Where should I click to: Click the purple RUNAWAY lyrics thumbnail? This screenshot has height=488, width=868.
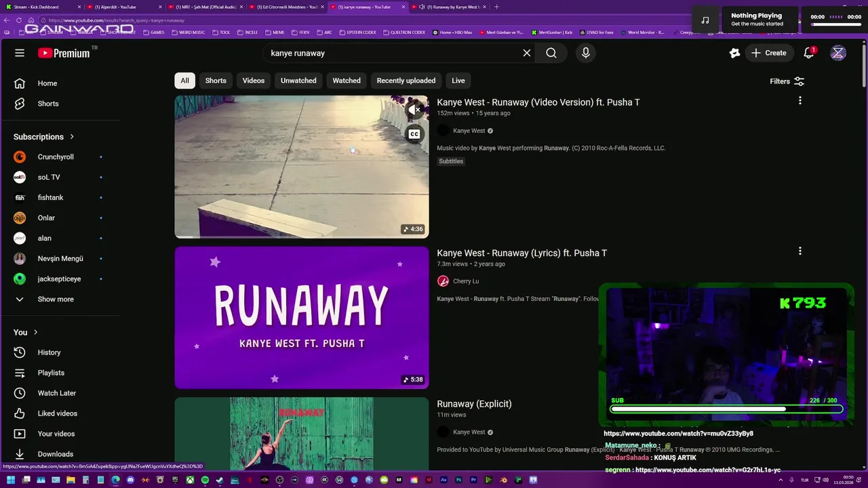click(302, 317)
